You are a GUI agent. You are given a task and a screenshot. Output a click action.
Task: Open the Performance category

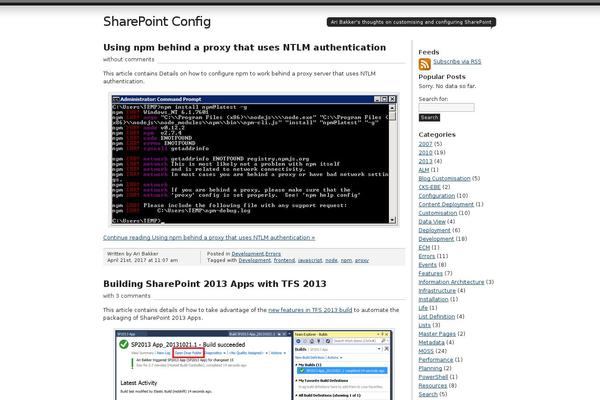(x=435, y=360)
